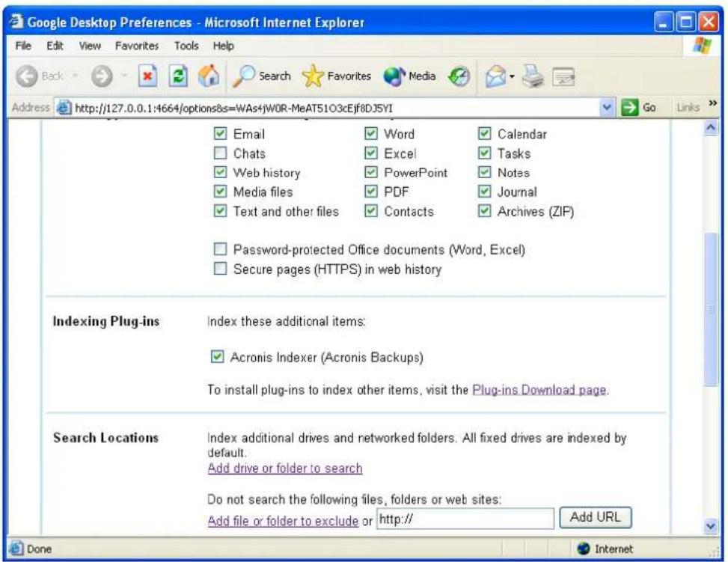Click the scroll down arrow
The image size is (728, 562).
coord(711,526)
